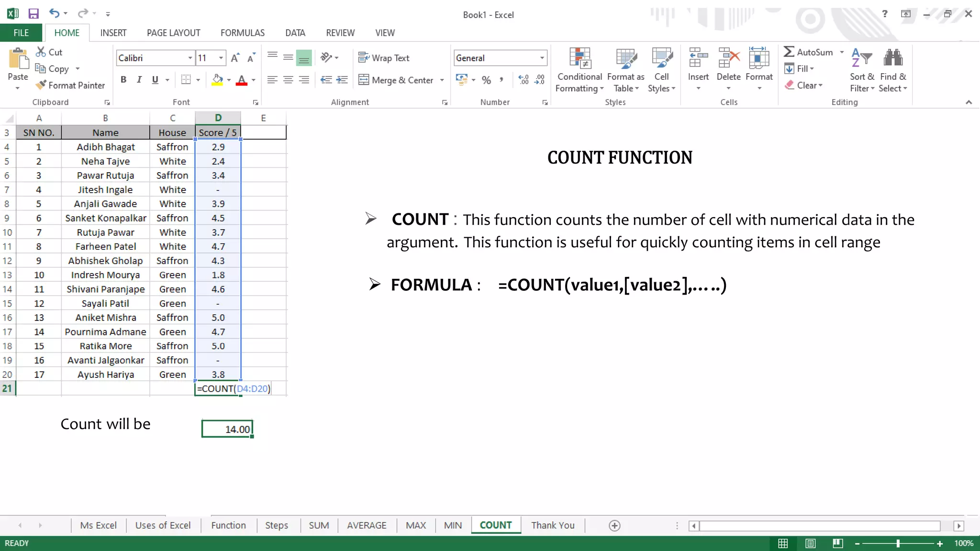Open Conditional Formatting menu

click(x=579, y=70)
